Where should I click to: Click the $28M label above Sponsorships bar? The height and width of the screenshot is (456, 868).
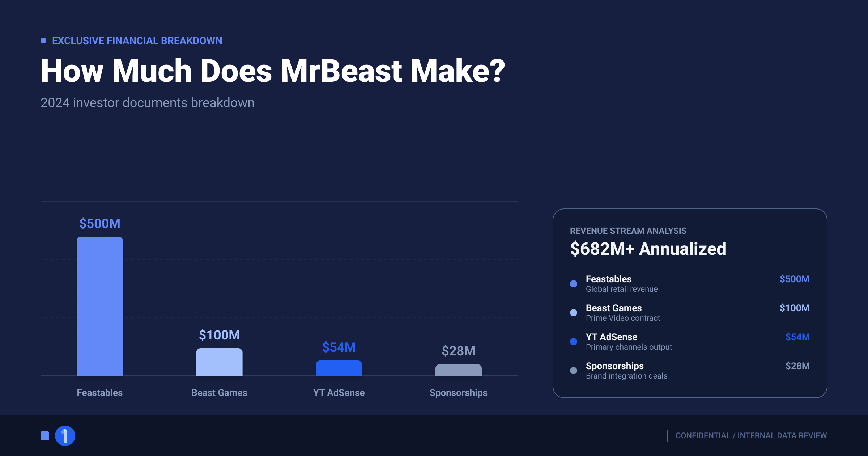tap(459, 351)
